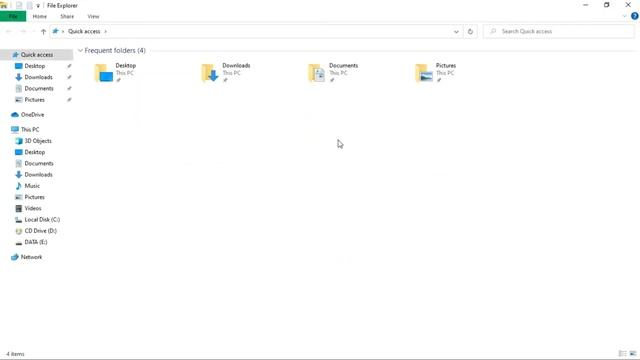Open 3D Objects under This PC
This screenshot has width=640, height=360.
(38, 141)
